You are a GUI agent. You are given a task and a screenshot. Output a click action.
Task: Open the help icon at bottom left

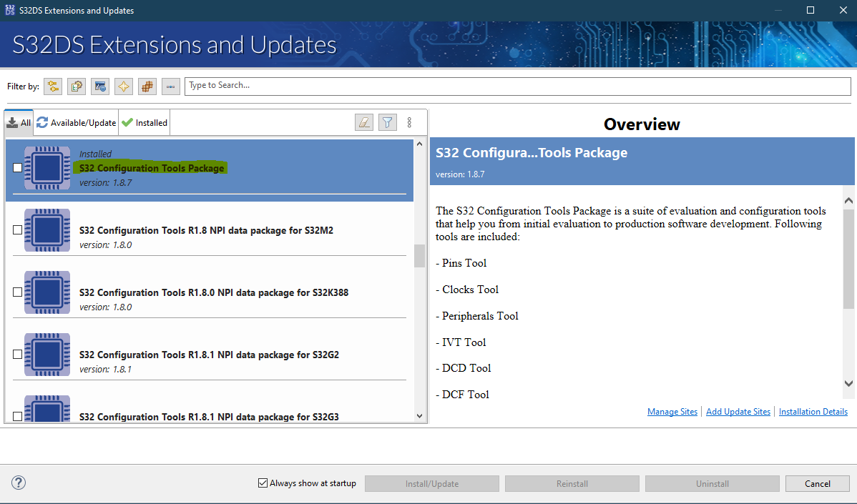pos(18,483)
